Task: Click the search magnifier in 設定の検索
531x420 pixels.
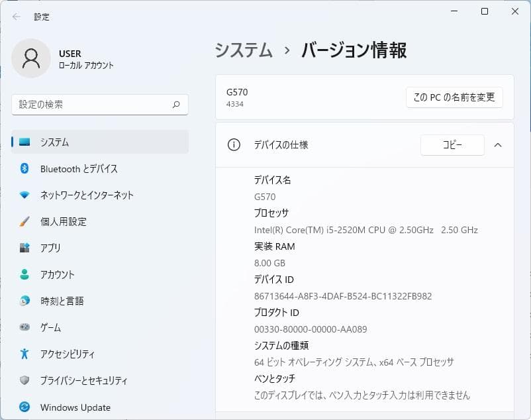Action: pos(175,105)
